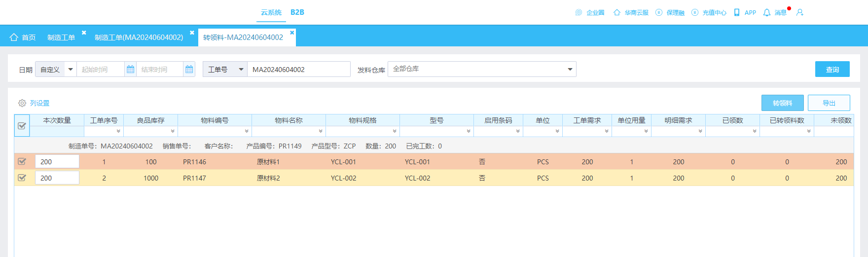Toggle checkbox for row PR1147
Viewport: 868px width, 257px height.
22,178
